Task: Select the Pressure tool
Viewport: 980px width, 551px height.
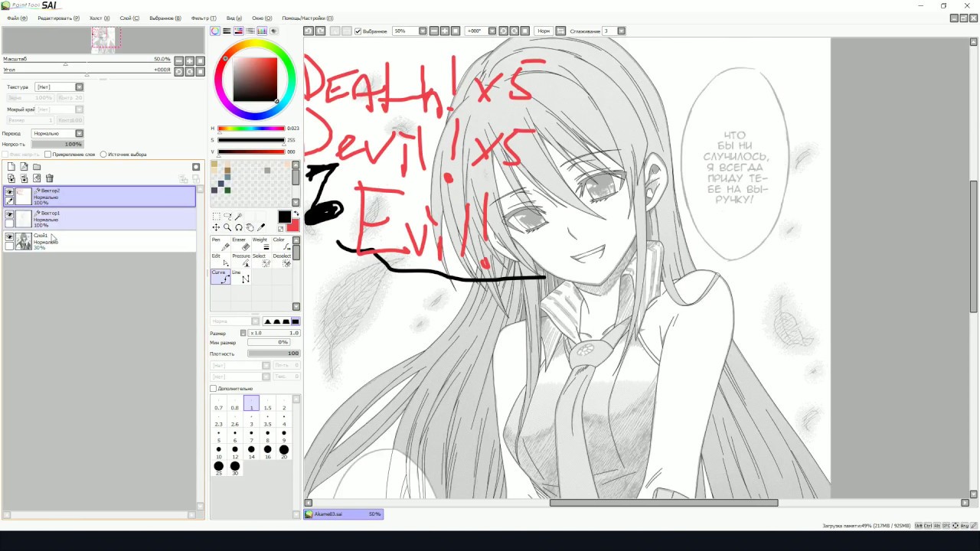Action: (x=241, y=260)
